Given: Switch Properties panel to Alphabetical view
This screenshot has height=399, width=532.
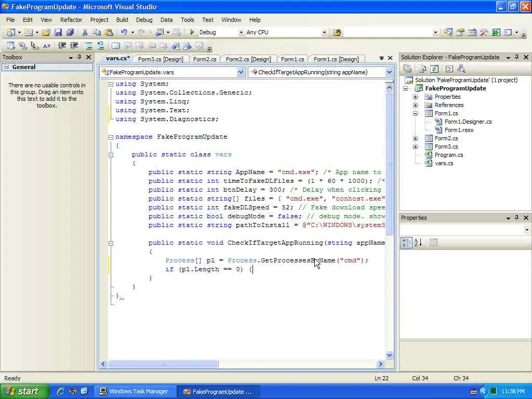Looking at the screenshot, I should tap(418, 242).
